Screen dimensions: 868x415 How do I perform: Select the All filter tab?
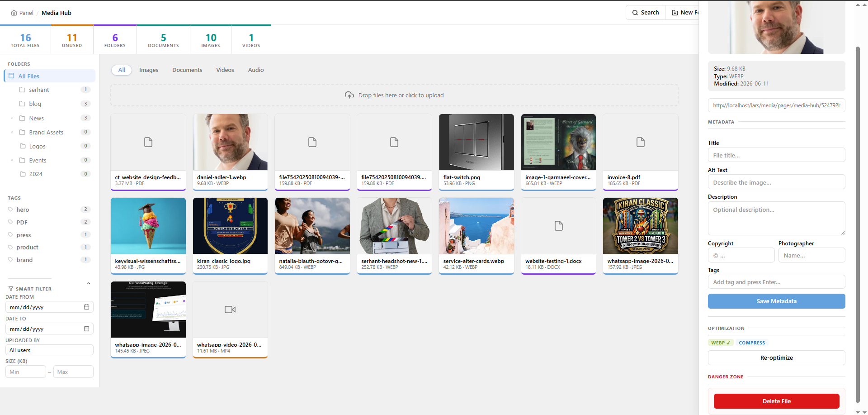click(122, 70)
